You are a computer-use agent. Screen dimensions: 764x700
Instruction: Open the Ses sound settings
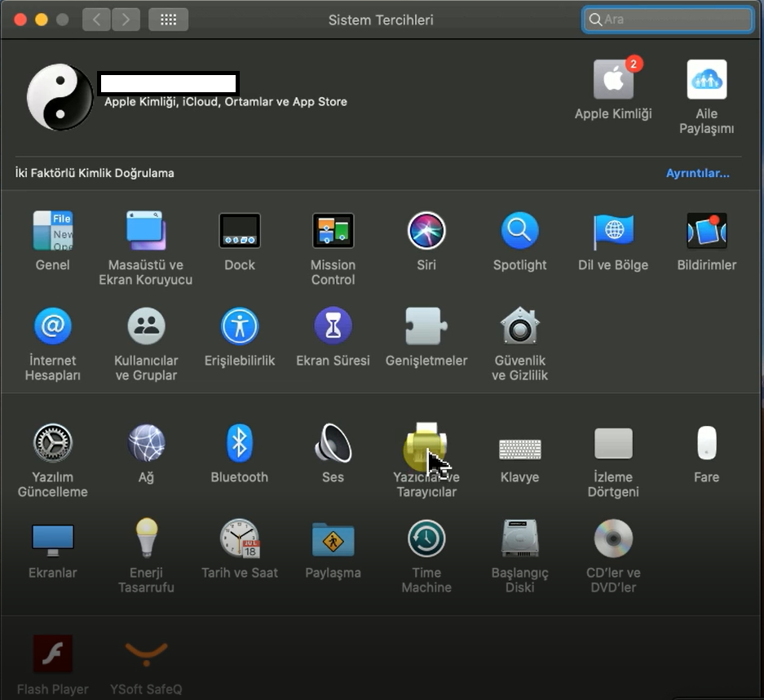(333, 445)
